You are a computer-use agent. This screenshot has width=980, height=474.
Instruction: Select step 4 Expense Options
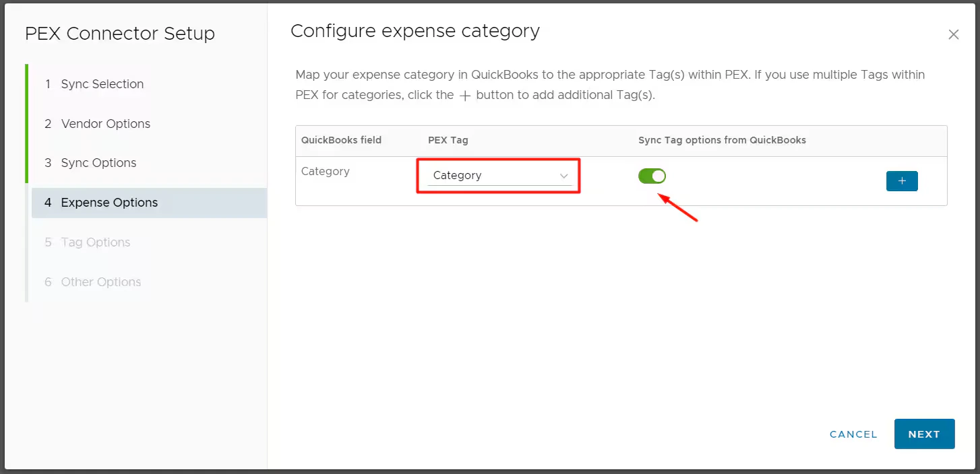click(149, 203)
